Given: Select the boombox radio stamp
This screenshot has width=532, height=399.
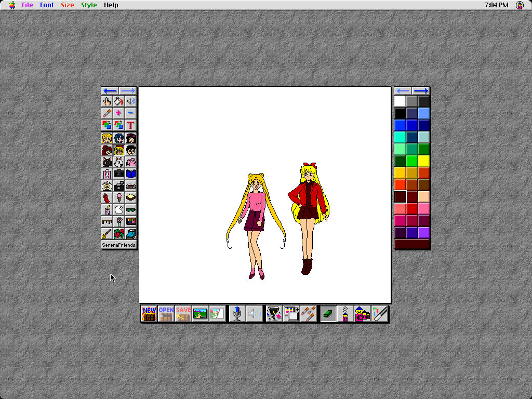Looking at the screenshot, I should [x=130, y=186].
